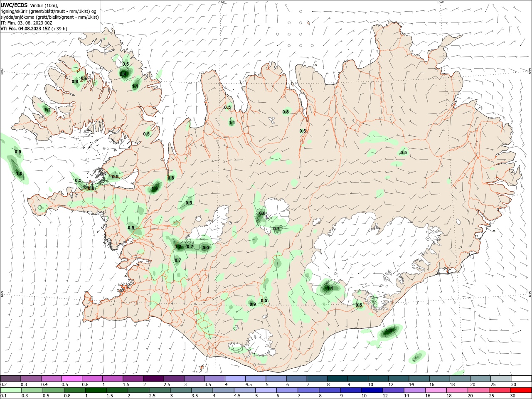Click the palest green 0.1 swatch in rain scale
The height and width of the screenshot is (399, 532).
11,390
